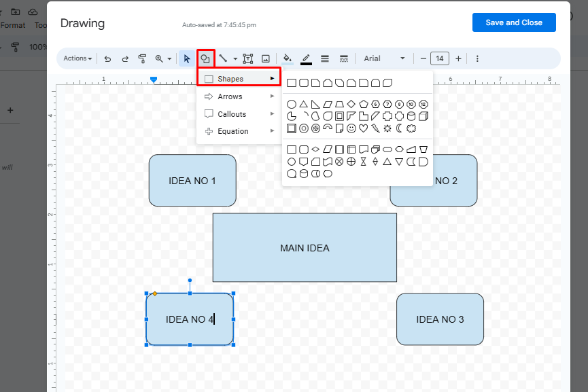The width and height of the screenshot is (588, 392).
Task: Select the smiley face shape
Action: click(351, 128)
